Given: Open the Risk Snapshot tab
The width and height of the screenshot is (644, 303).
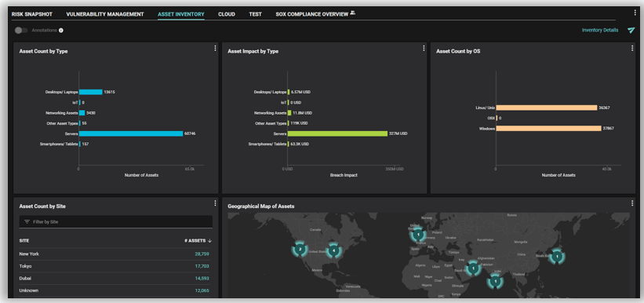Looking at the screenshot, I should (32, 14).
